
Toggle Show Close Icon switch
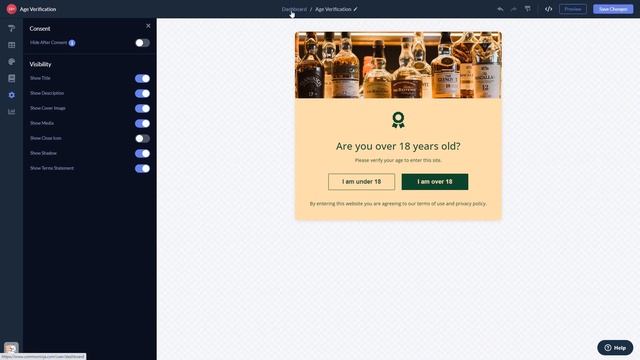(142, 138)
